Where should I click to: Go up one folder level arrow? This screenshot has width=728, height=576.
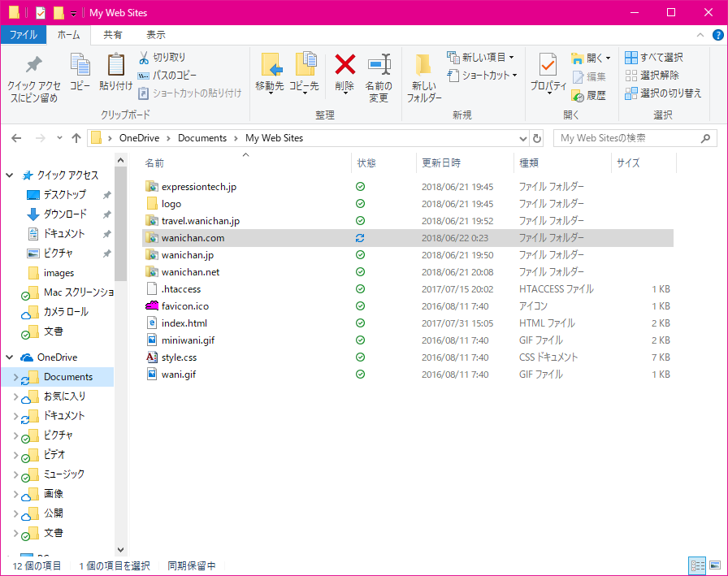76,138
